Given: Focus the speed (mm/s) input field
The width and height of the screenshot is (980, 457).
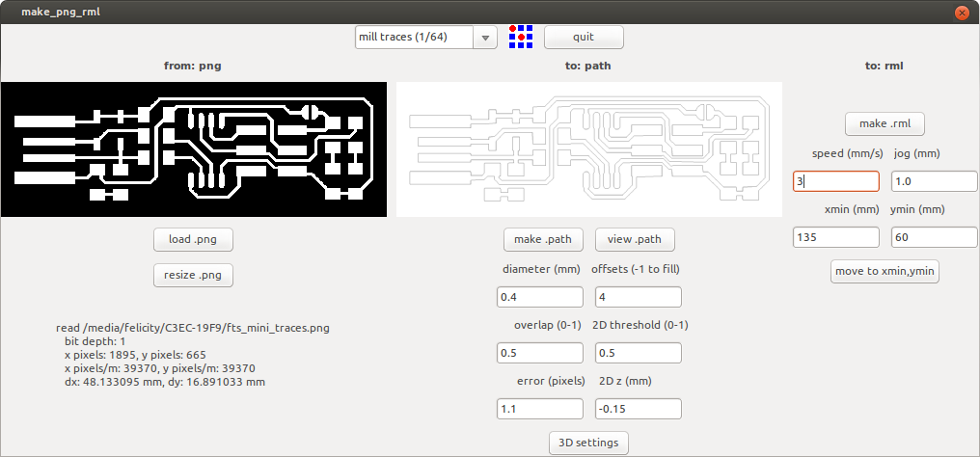Looking at the screenshot, I should tap(836, 181).
